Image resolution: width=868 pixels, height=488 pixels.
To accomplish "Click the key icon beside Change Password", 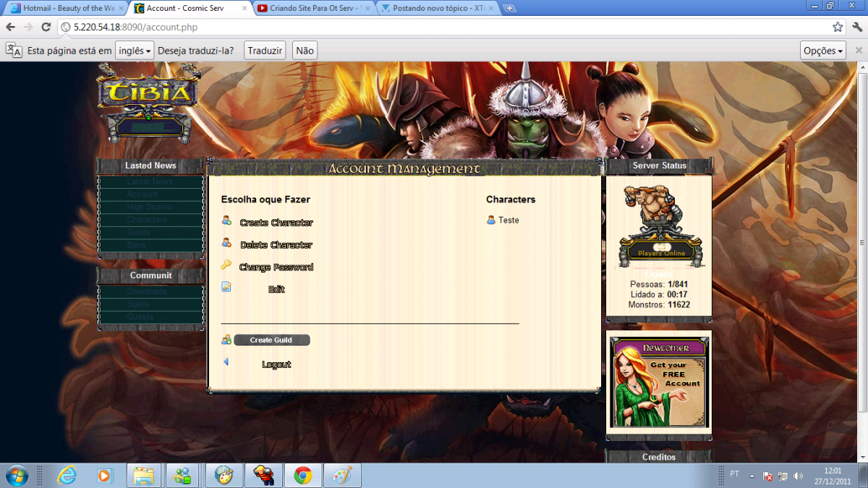I will click(x=226, y=265).
